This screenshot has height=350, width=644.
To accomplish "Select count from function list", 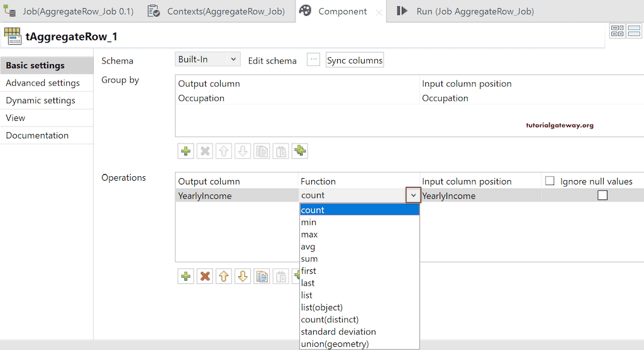I will 359,210.
